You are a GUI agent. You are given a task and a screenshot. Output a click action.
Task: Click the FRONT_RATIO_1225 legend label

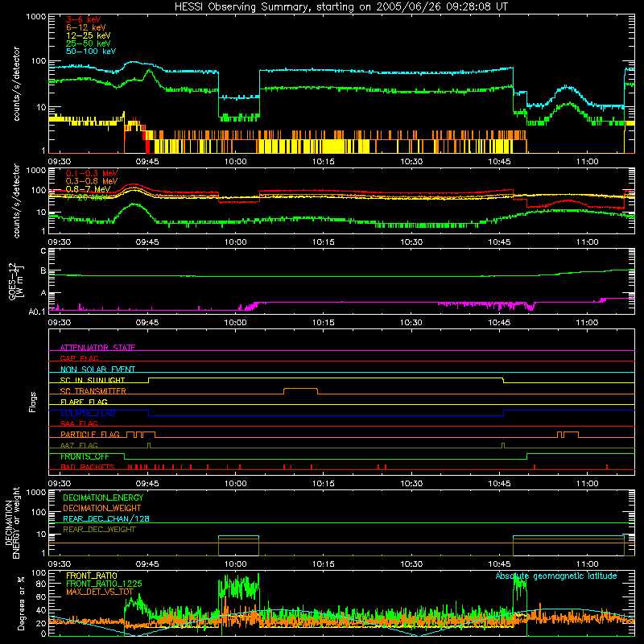[104, 584]
